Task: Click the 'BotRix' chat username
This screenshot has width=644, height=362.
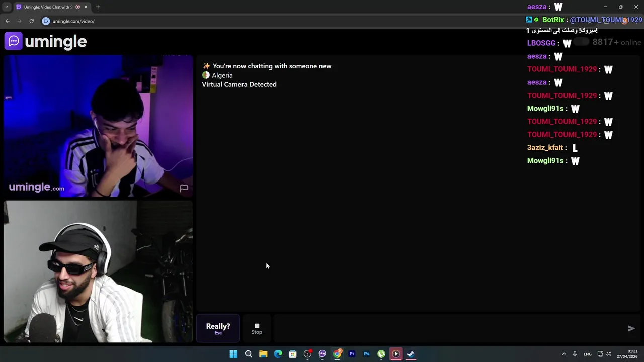Action: click(553, 20)
